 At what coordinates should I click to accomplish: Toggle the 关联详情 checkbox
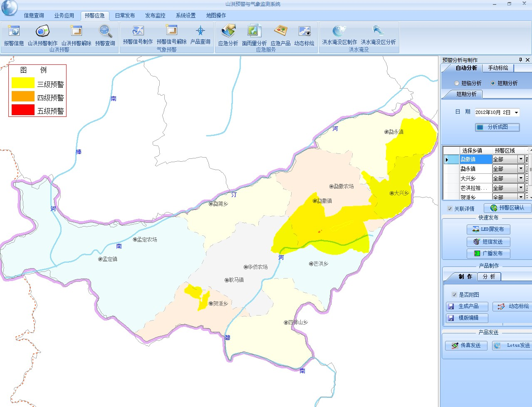pyautogui.click(x=450, y=209)
